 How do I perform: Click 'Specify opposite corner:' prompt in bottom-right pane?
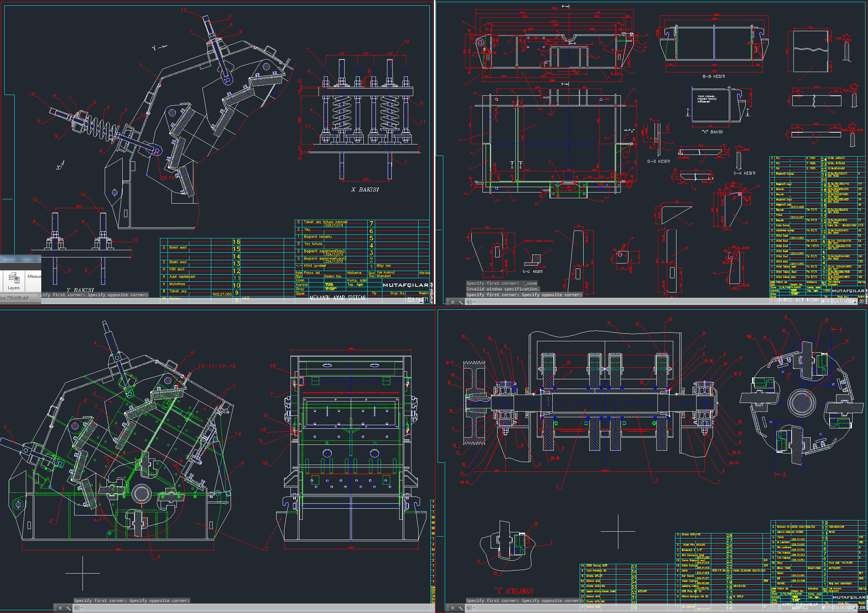tap(552, 600)
